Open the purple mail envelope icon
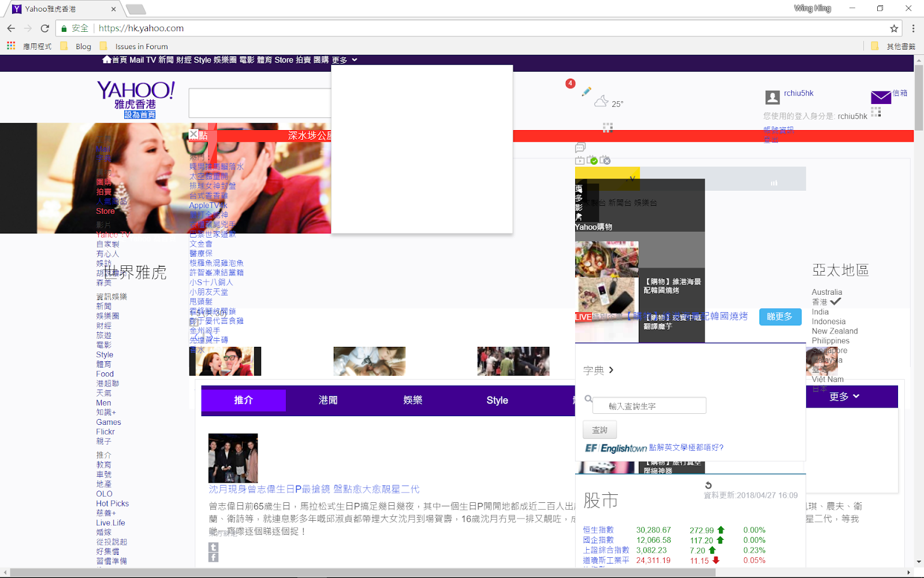The image size is (924, 578). coord(881,97)
